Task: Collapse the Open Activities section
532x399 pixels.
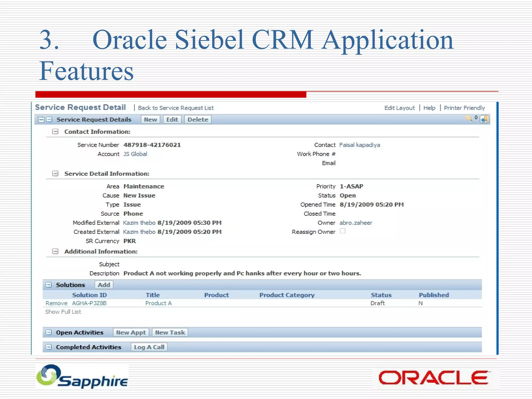Action: (49, 332)
